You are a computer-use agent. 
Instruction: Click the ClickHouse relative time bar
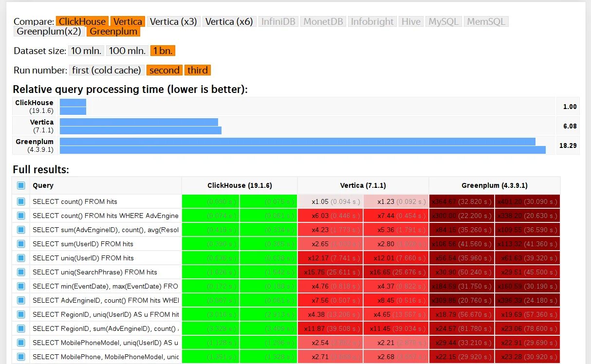click(73, 107)
